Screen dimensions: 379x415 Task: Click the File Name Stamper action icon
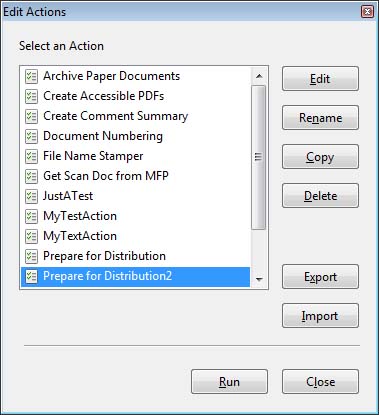coord(31,156)
